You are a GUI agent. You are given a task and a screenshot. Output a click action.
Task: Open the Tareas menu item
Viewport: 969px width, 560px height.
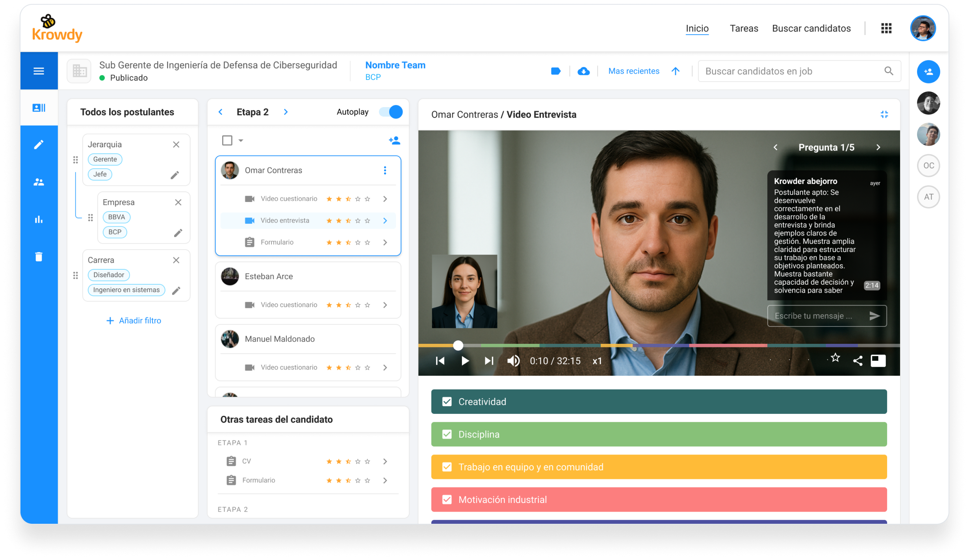[x=744, y=28]
